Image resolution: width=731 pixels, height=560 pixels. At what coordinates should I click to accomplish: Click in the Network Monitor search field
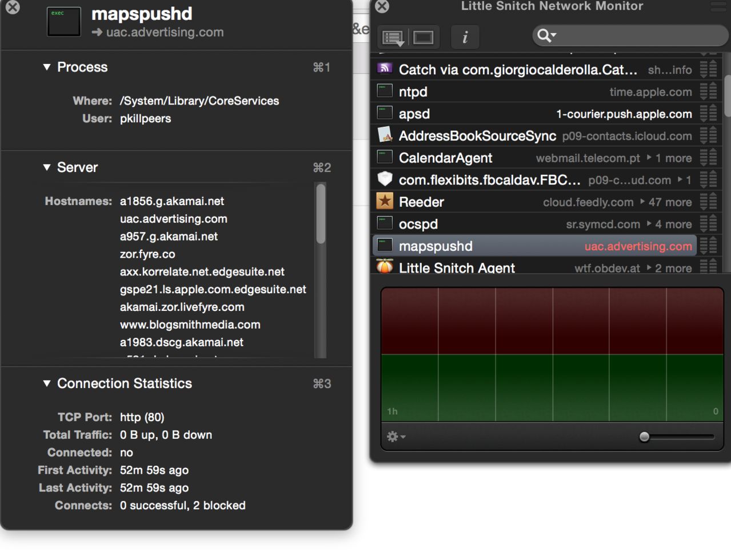click(x=630, y=36)
